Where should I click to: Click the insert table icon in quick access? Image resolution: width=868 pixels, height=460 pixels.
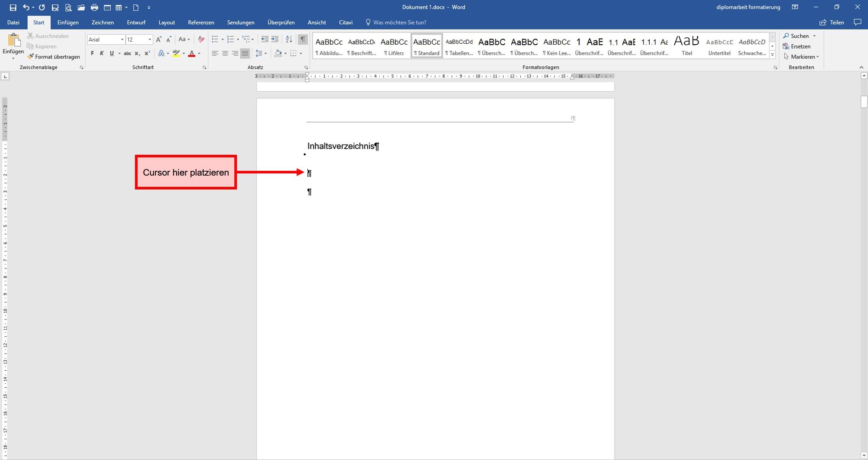(x=118, y=7)
